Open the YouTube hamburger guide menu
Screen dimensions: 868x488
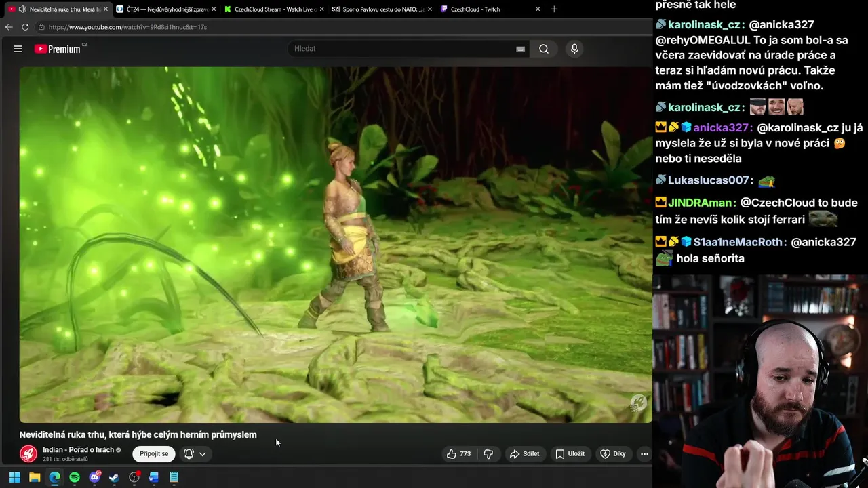pyautogui.click(x=18, y=49)
